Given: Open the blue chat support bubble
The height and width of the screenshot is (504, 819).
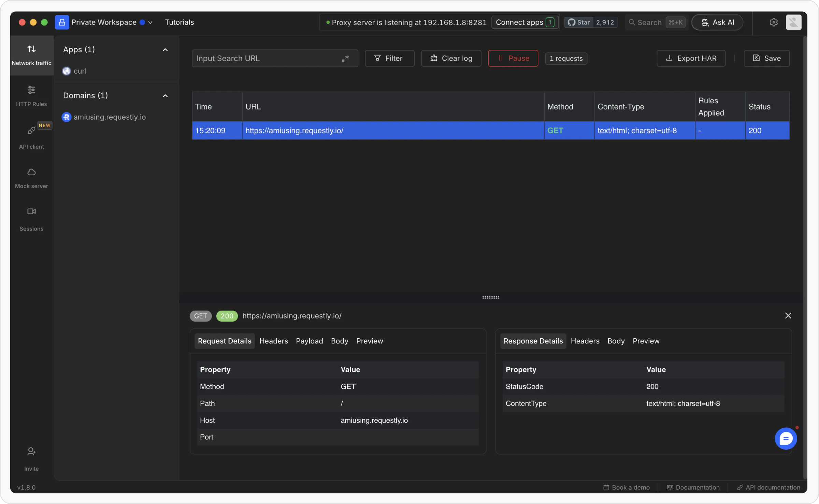Looking at the screenshot, I should (786, 439).
